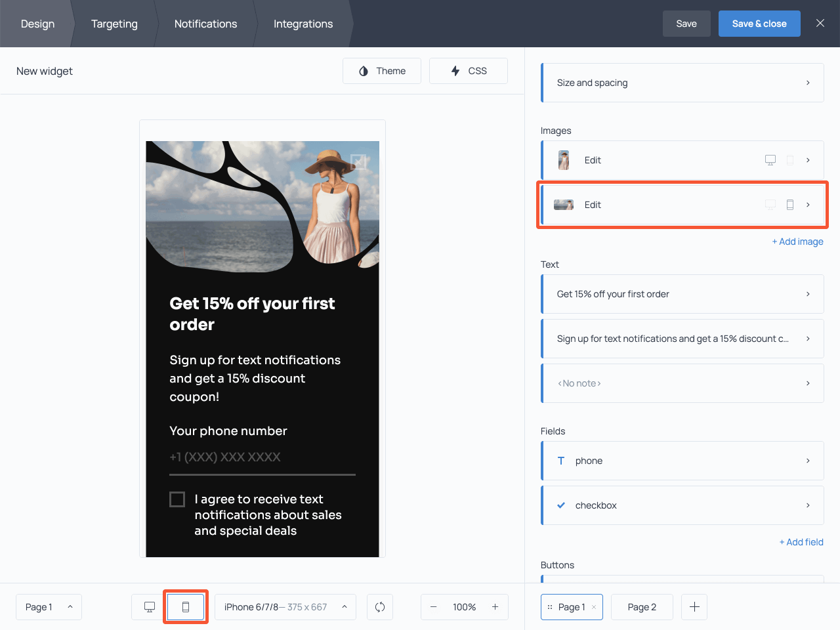Open the Page 1 selector dropdown
840x630 pixels.
tap(49, 606)
